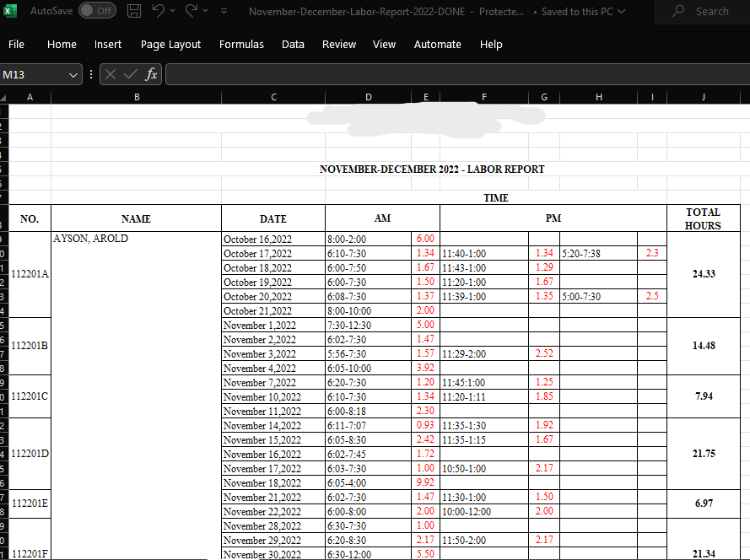Open the Automate tab
This screenshot has width=750, height=560.
[438, 45]
